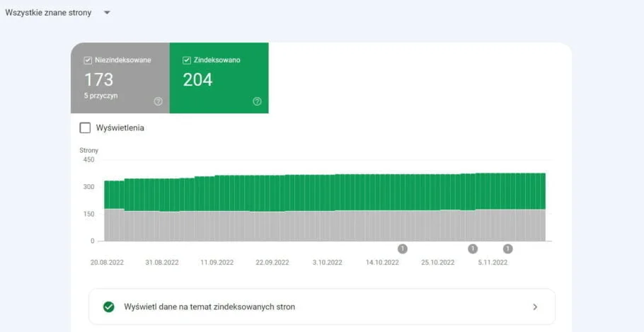Open Wyświetl dane na temat zindeksowanych stron
The width and height of the screenshot is (644, 332).
coord(322,307)
